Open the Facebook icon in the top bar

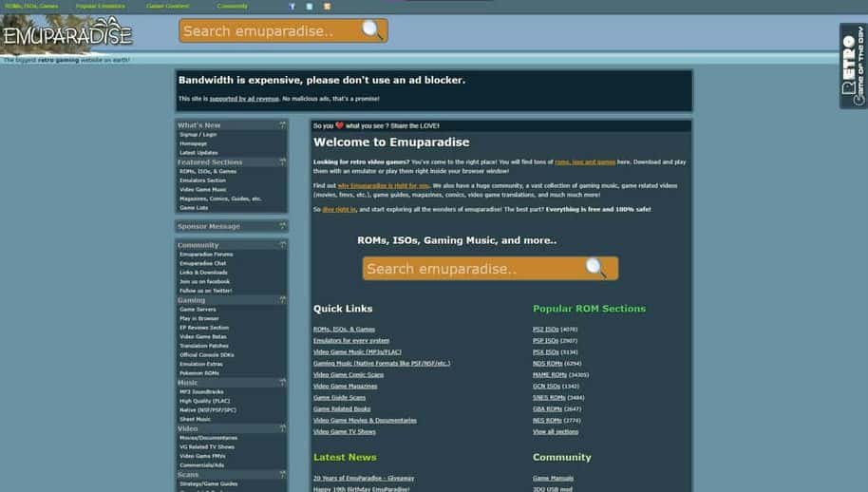click(292, 7)
